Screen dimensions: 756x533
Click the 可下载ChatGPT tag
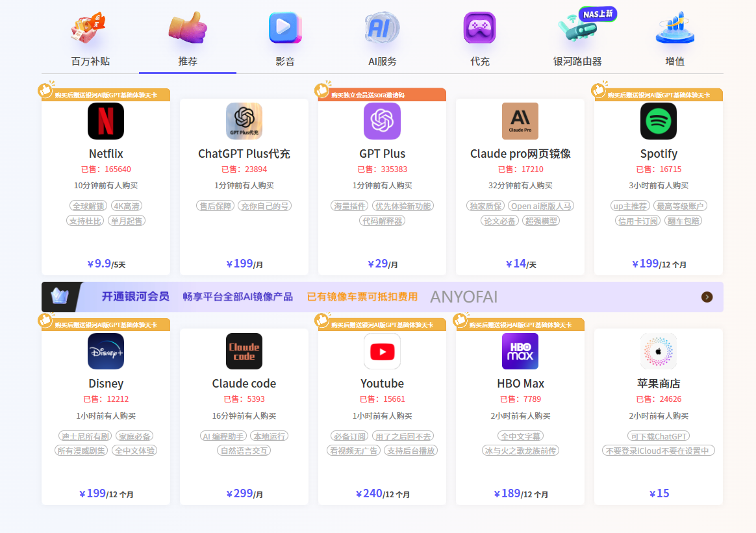pyautogui.click(x=659, y=436)
